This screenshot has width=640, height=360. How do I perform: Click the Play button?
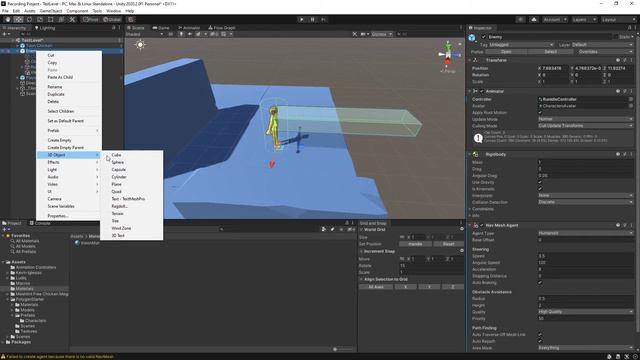click(x=302, y=19)
